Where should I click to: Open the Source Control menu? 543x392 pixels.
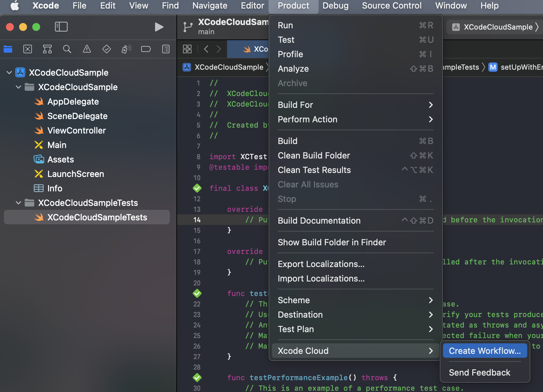(x=392, y=6)
